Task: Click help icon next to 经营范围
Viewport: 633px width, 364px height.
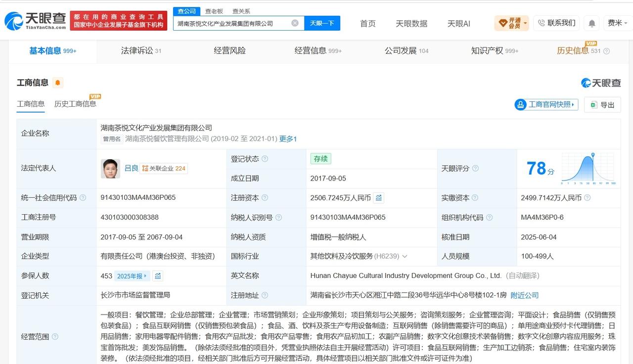Action: 55,337
